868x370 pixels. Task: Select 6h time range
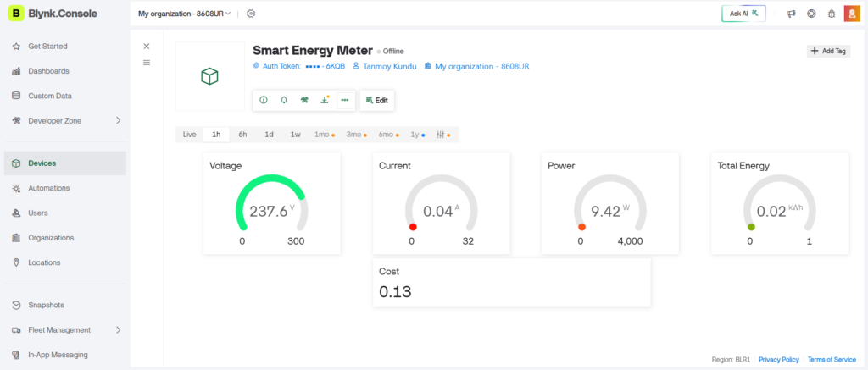pos(243,135)
